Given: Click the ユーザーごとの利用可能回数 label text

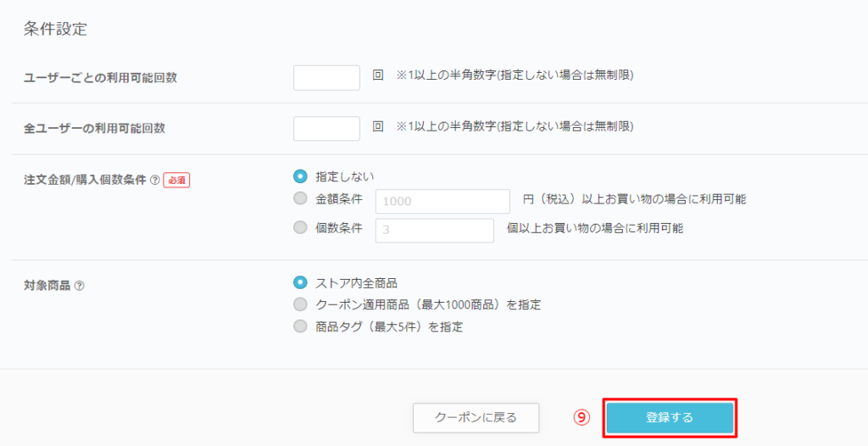Looking at the screenshot, I should click(100, 78).
